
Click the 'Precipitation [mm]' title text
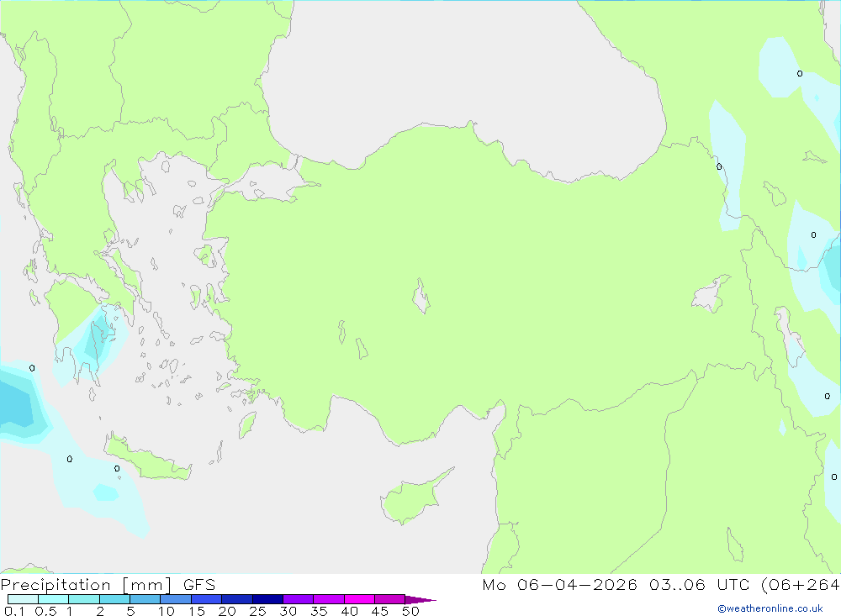coord(86,585)
